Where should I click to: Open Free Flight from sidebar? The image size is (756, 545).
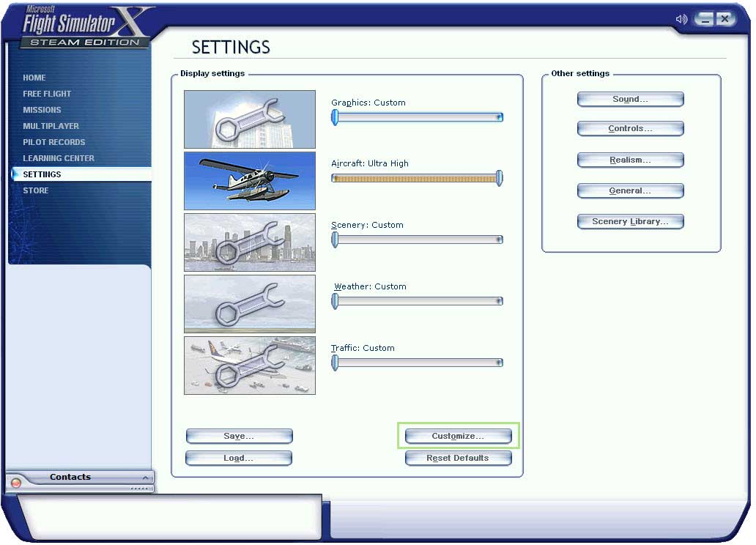point(47,94)
